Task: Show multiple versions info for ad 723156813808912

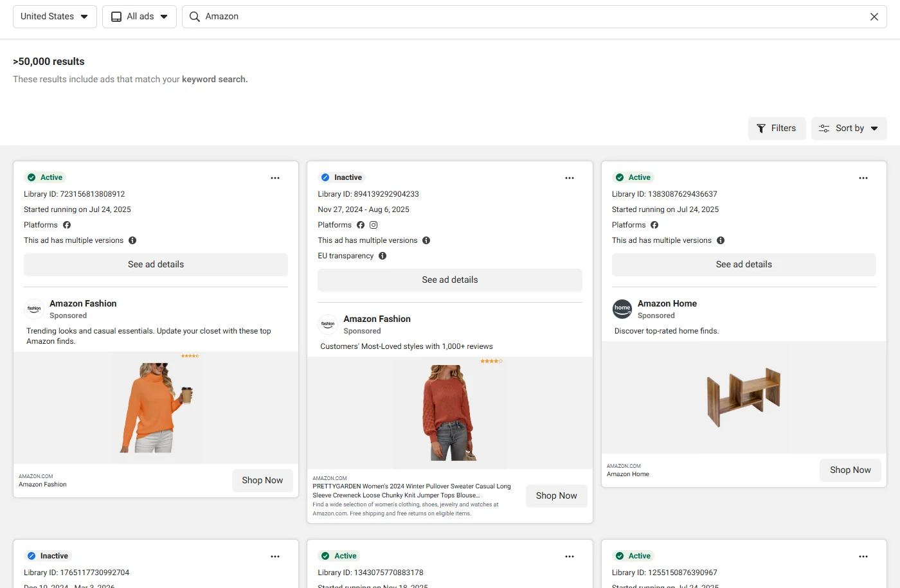Action: point(132,240)
